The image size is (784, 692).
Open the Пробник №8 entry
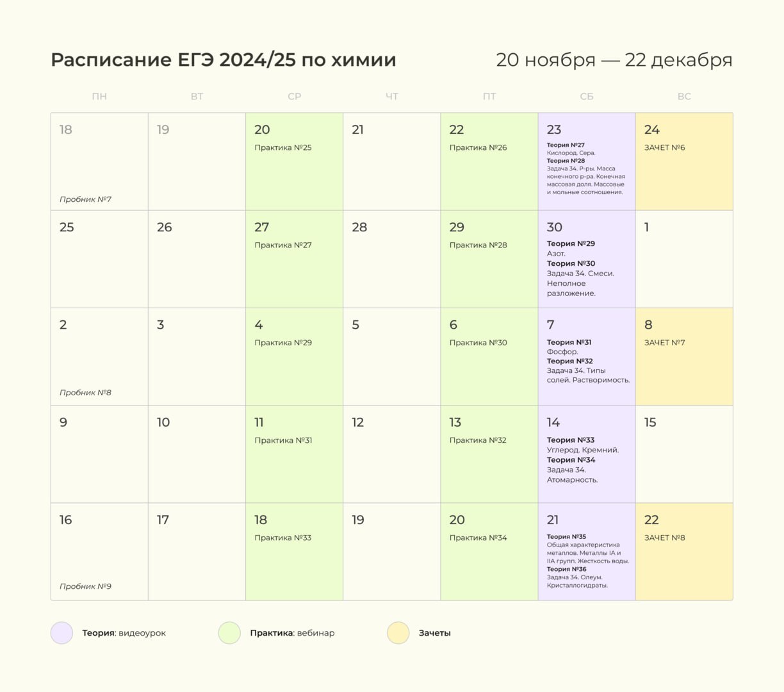pos(85,393)
